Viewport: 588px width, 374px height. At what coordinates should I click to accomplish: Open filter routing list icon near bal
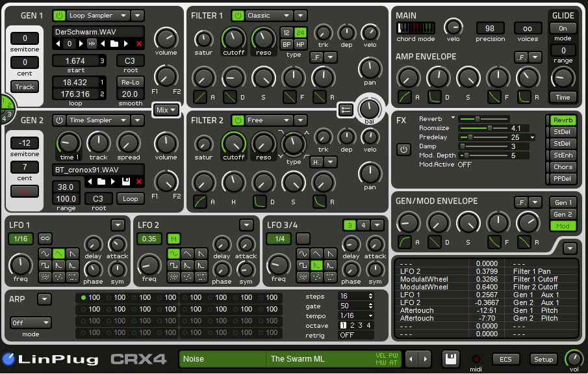click(346, 110)
